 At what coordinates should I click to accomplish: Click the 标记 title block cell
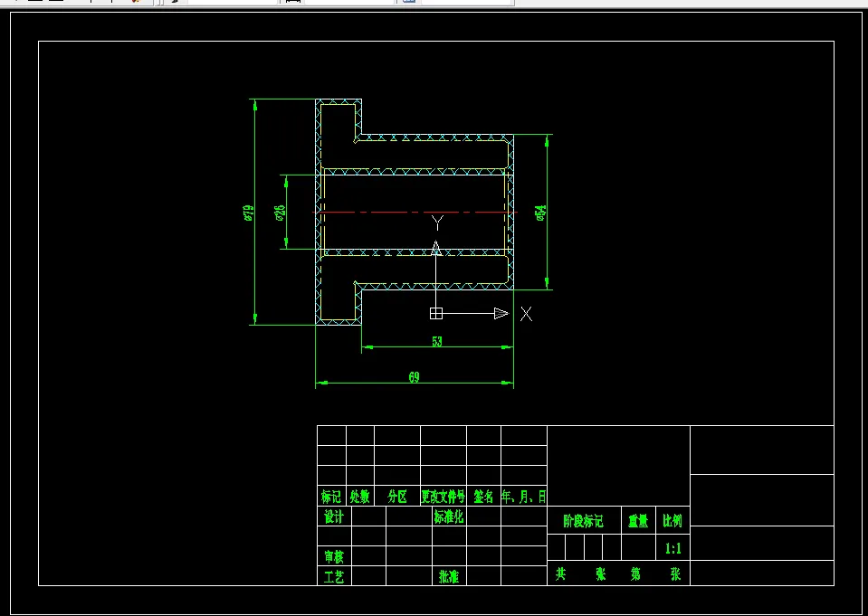(x=331, y=497)
